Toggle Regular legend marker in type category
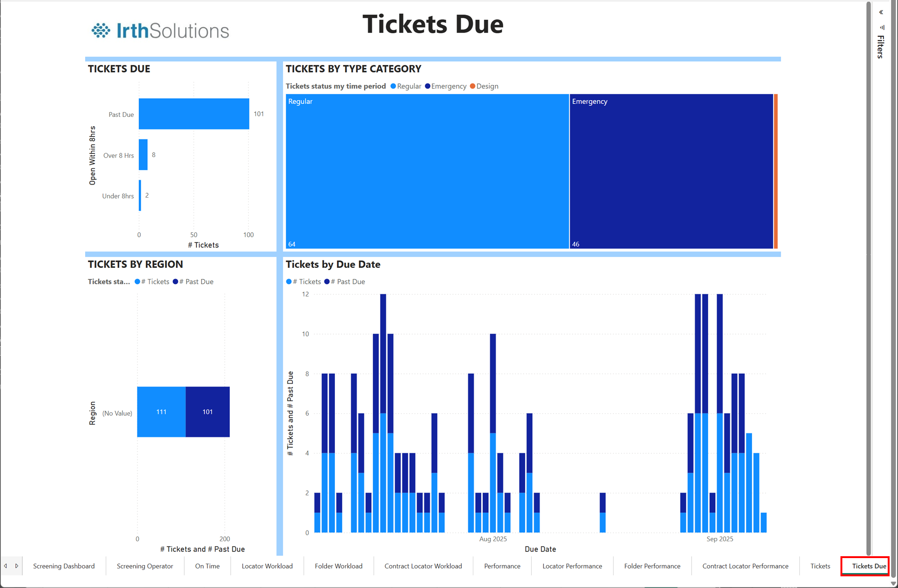 393,86
